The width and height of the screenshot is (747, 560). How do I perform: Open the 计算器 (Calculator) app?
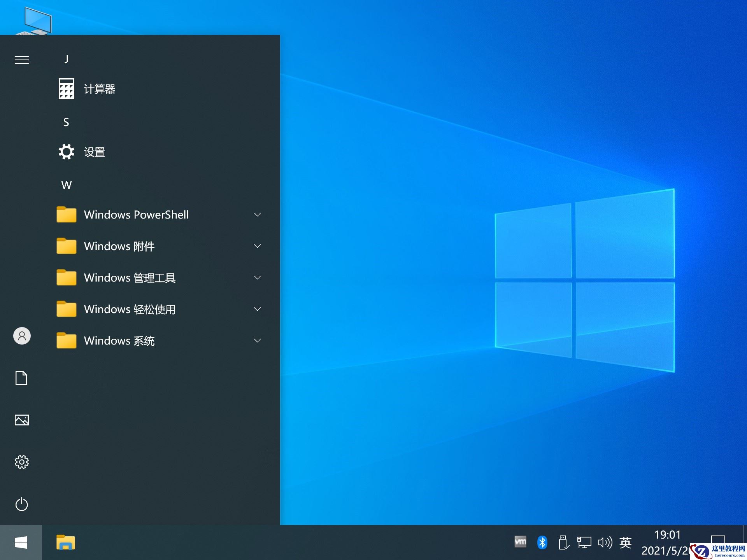[x=99, y=89]
